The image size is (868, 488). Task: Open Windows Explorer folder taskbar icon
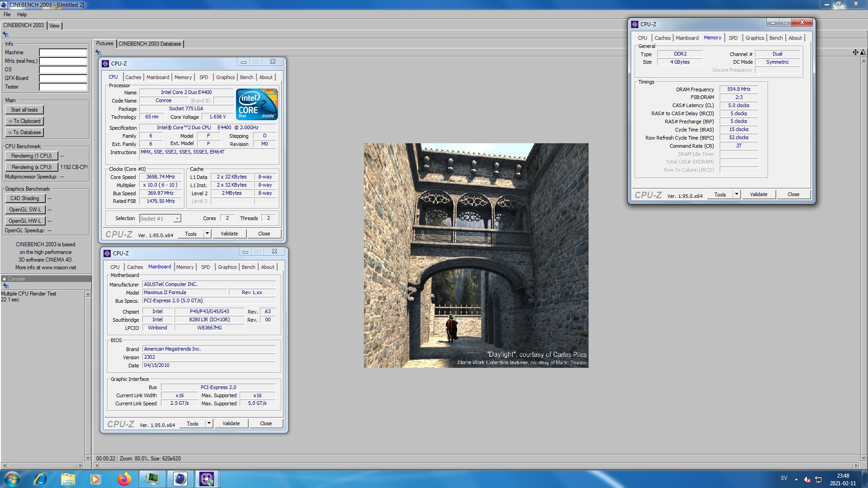coord(68,479)
